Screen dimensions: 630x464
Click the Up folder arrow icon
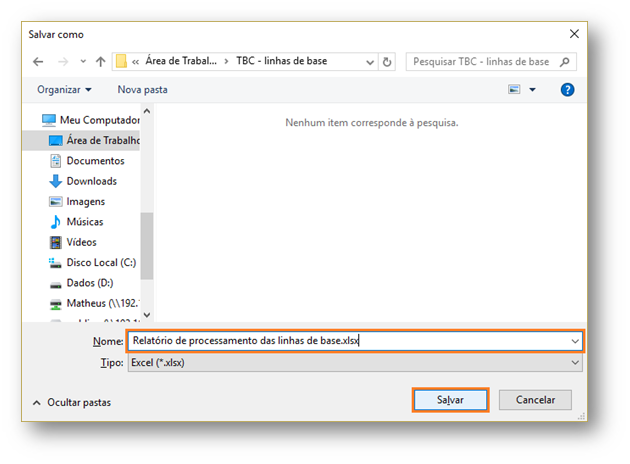click(x=101, y=61)
